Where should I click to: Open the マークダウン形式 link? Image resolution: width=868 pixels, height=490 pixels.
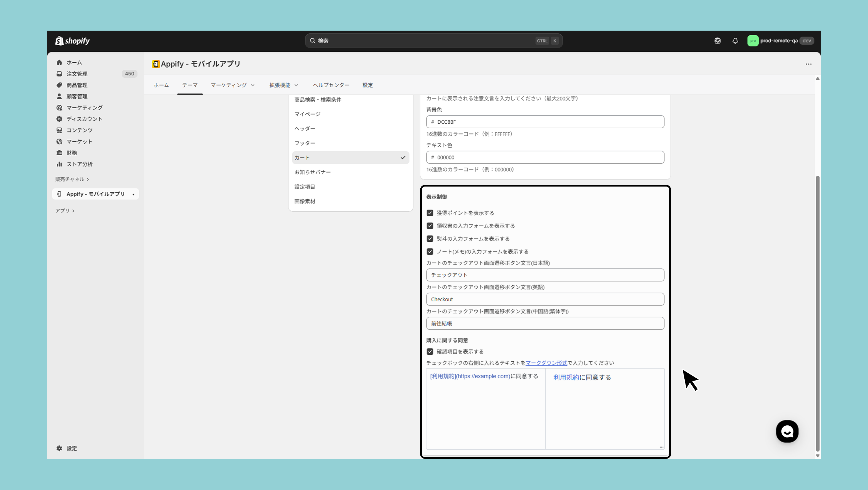tap(546, 363)
